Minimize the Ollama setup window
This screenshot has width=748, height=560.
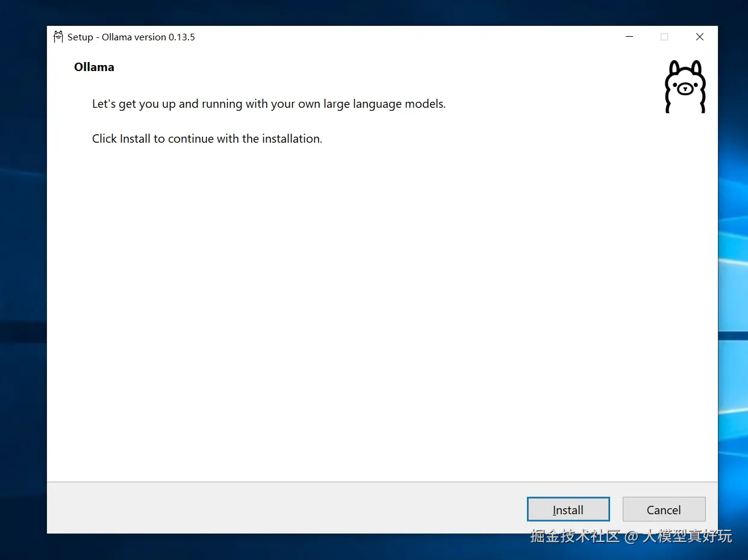pyautogui.click(x=629, y=37)
